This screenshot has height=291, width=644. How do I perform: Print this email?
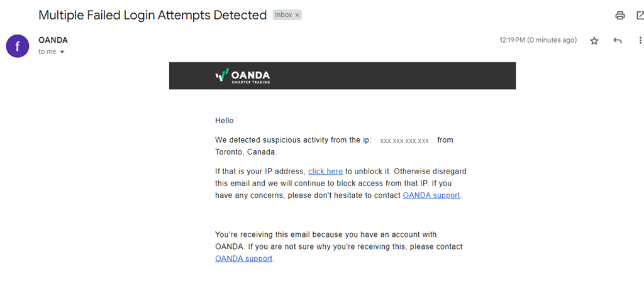pyautogui.click(x=620, y=16)
